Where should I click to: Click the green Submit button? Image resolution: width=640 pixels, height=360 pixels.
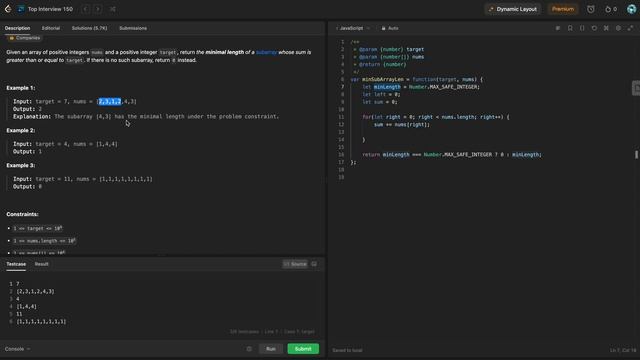303,349
